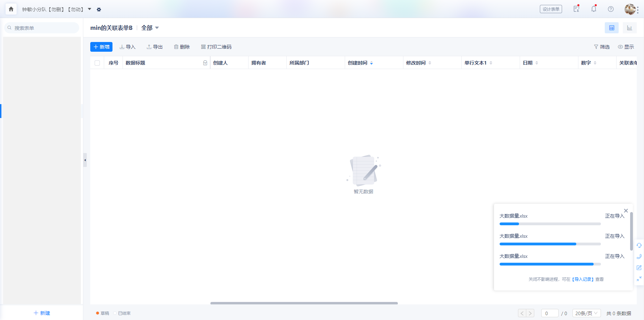
Task: Click the 搜索表单 search field
Action: [42, 28]
